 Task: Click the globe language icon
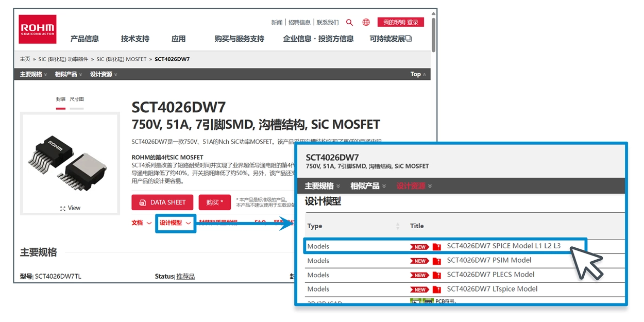366,23
